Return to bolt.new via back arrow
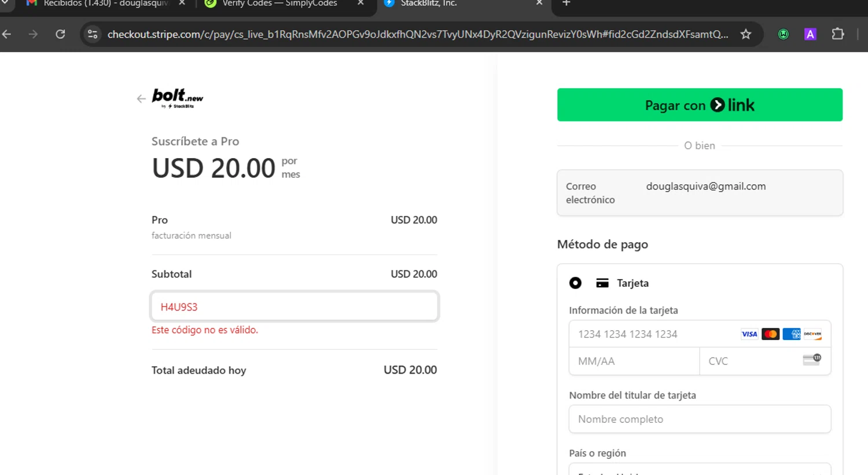Viewport: 868px width, 475px height. [x=141, y=98]
